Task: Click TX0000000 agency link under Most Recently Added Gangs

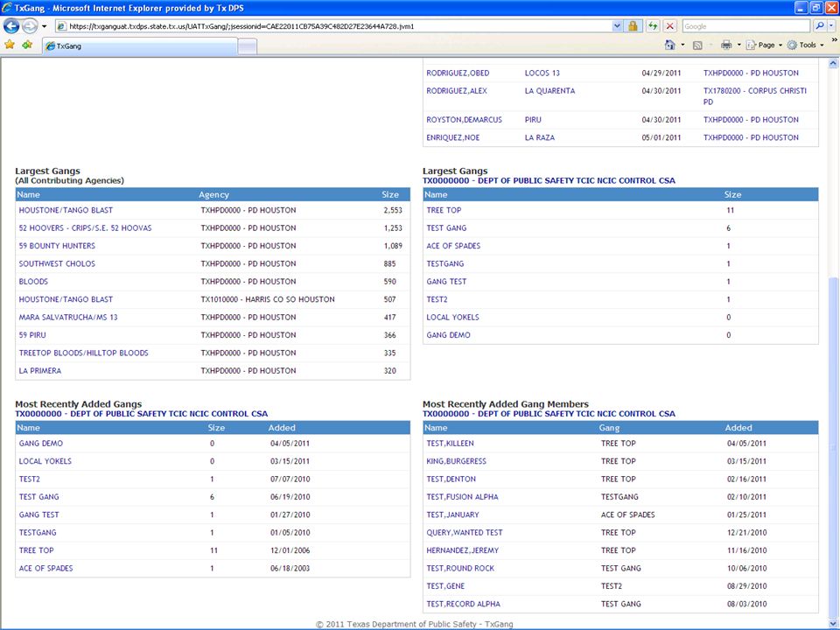Action: tap(142, 414)
